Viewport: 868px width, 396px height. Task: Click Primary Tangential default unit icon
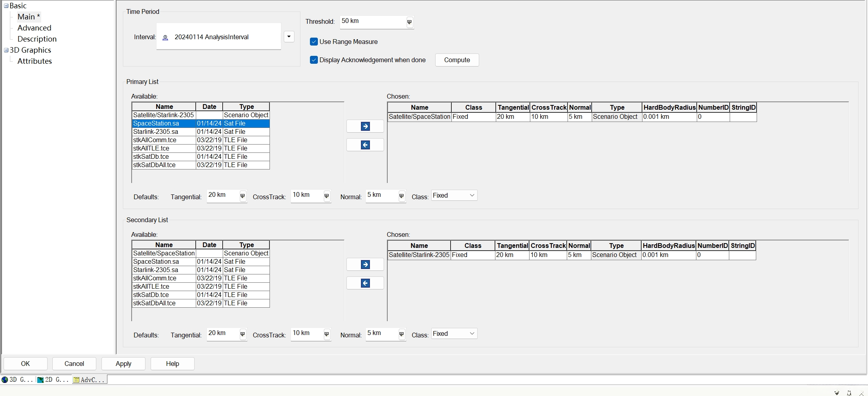(243, 196)
